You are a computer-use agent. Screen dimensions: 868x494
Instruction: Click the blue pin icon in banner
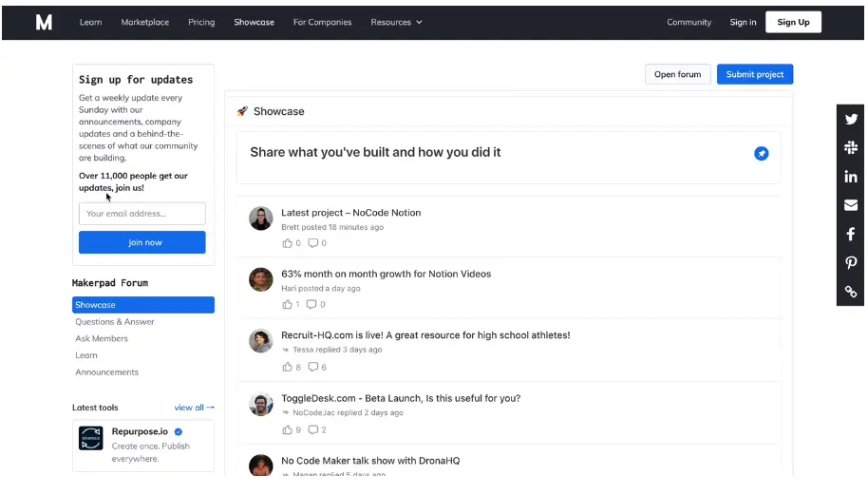pos(761,153)
